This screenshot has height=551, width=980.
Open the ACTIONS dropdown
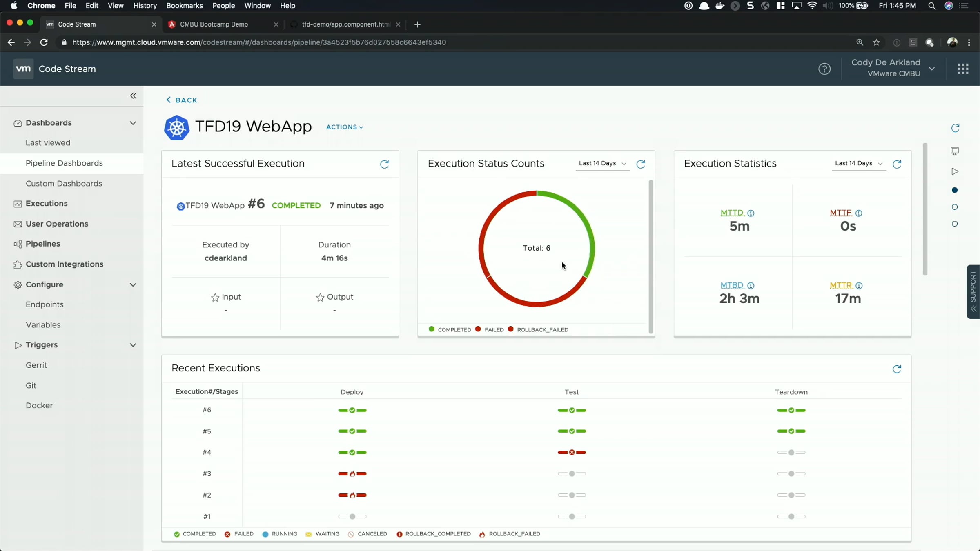pos(345,127)
